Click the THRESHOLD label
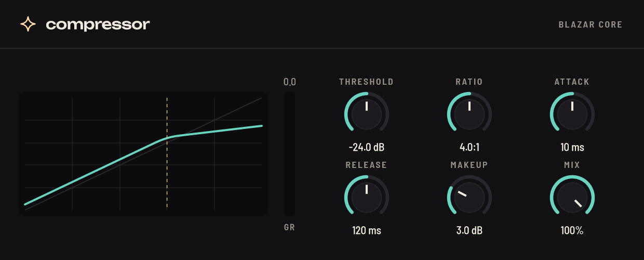Viewport: 644px width, 260px height. (x=367, y=82)
